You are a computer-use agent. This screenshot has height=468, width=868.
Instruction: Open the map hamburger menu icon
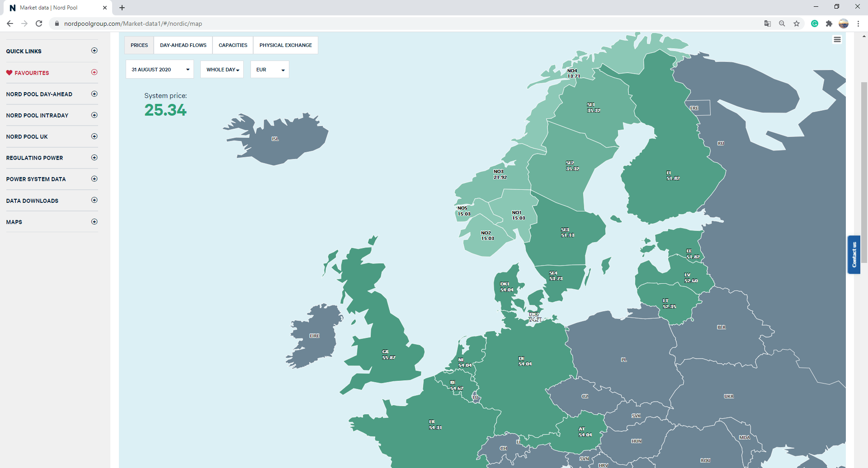click(x=837, y=40)
